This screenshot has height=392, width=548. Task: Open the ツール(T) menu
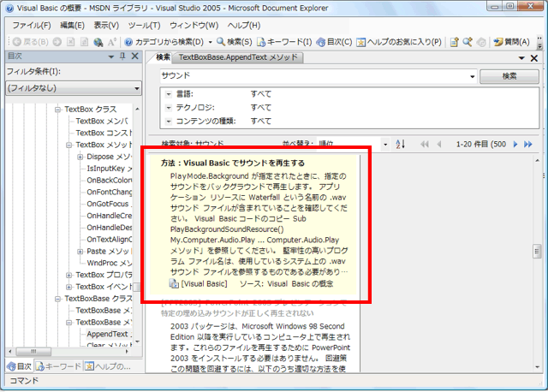tap(144, 25)
